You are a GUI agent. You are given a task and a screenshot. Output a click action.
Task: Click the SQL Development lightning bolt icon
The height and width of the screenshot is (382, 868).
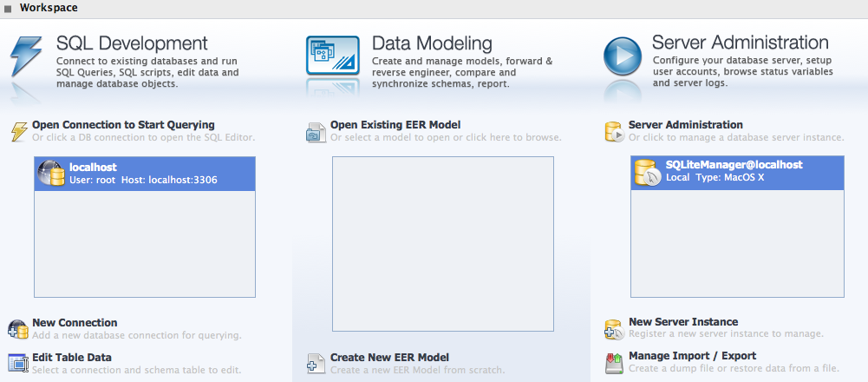25,56
